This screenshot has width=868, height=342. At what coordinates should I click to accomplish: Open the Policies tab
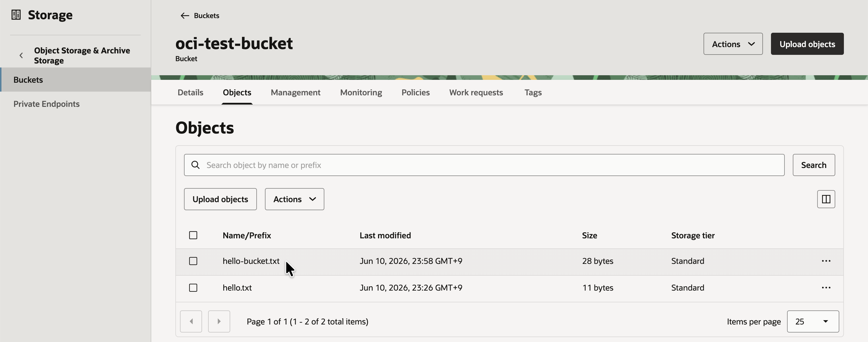415,92
